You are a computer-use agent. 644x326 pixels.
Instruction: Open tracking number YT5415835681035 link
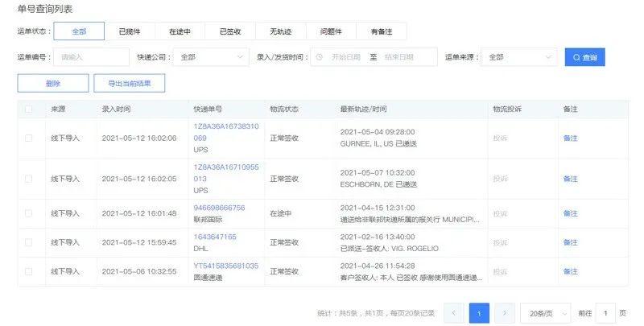(226, 266)
